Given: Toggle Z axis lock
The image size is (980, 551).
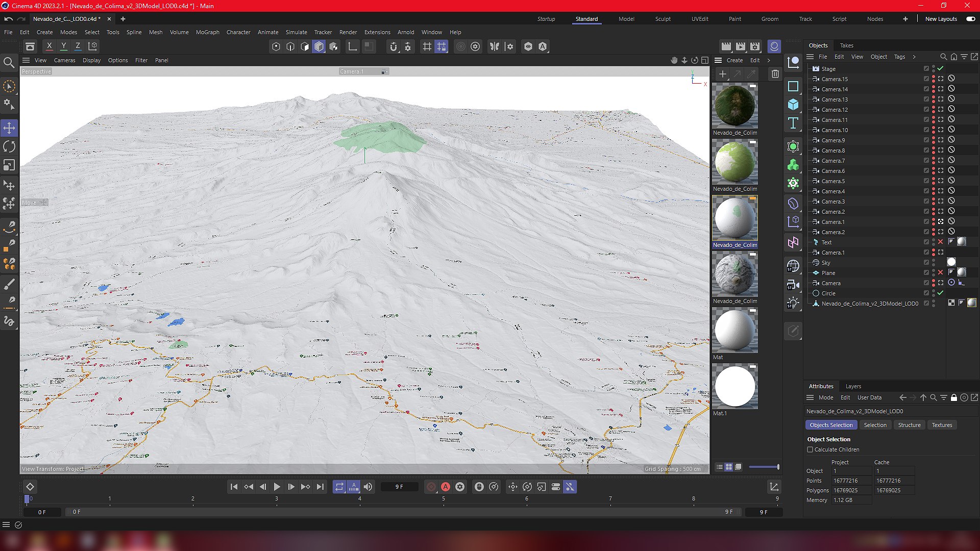Looking at the screenshot, I should click(78, 46).
